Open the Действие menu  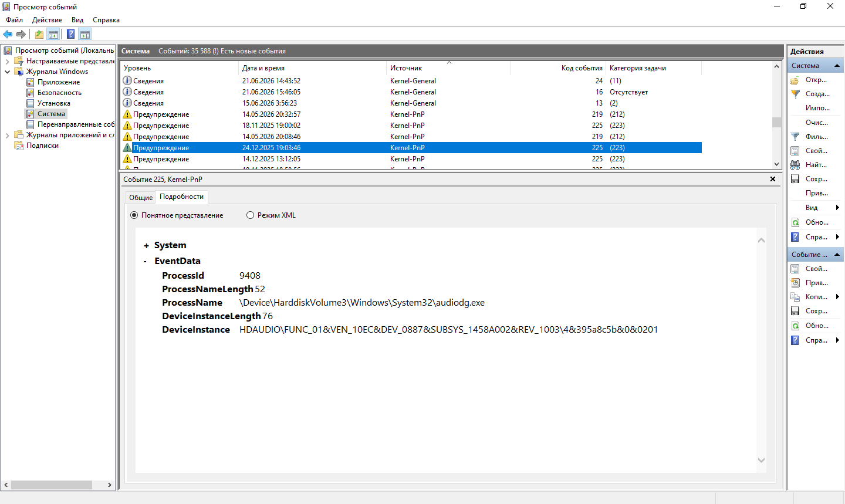pos(47,20)
